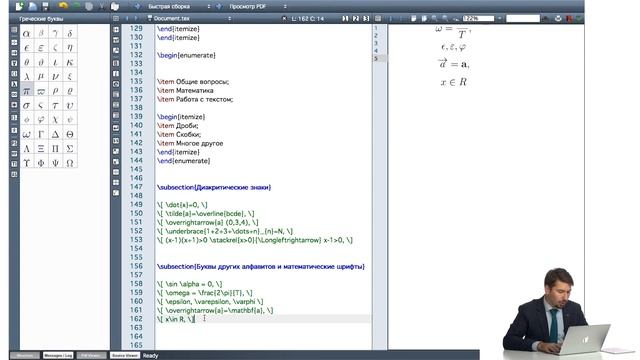This screenshot has height=360, width=640.
Task: Open the Быстрая сборка command dropdown
Action: tap(209, 7)
